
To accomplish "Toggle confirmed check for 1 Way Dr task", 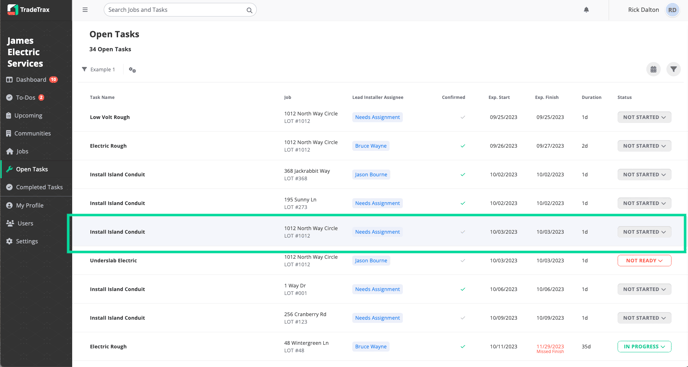I will pos(462,289).
